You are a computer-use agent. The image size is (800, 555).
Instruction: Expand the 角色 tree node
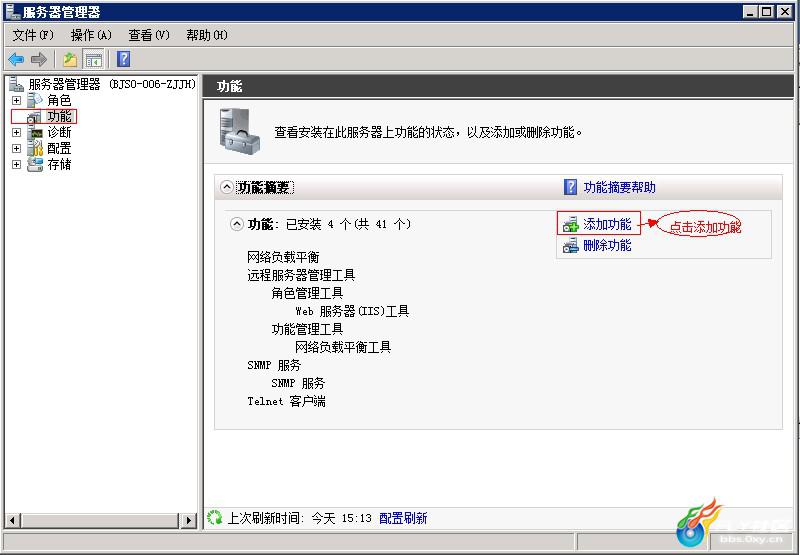16,100
